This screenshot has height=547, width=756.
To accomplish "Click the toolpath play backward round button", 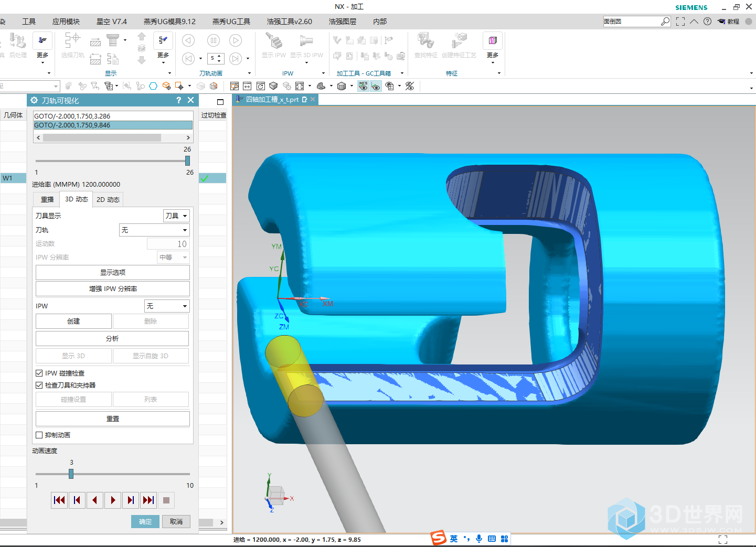I will [x=188, y=40].
